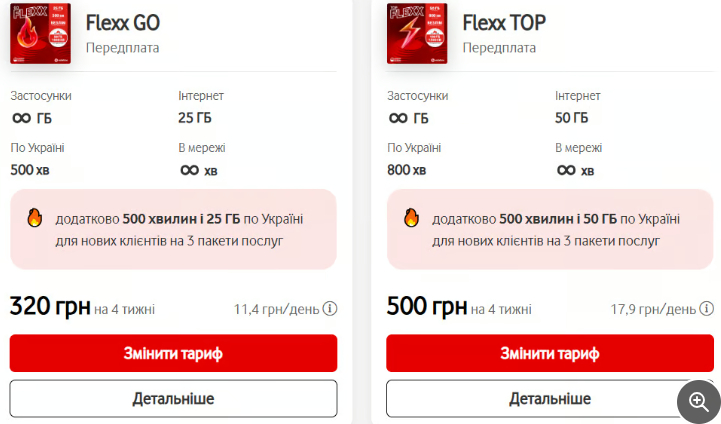Open info icon next to 17,9 грн/день
The width and height of the screenshot is (721, 424).
[x=707, y=308]
